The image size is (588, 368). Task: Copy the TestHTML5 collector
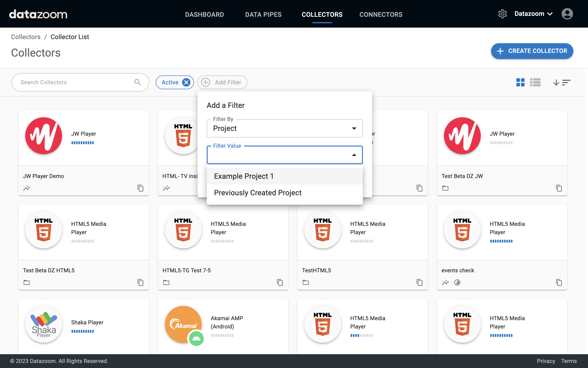tap(419, 282)
